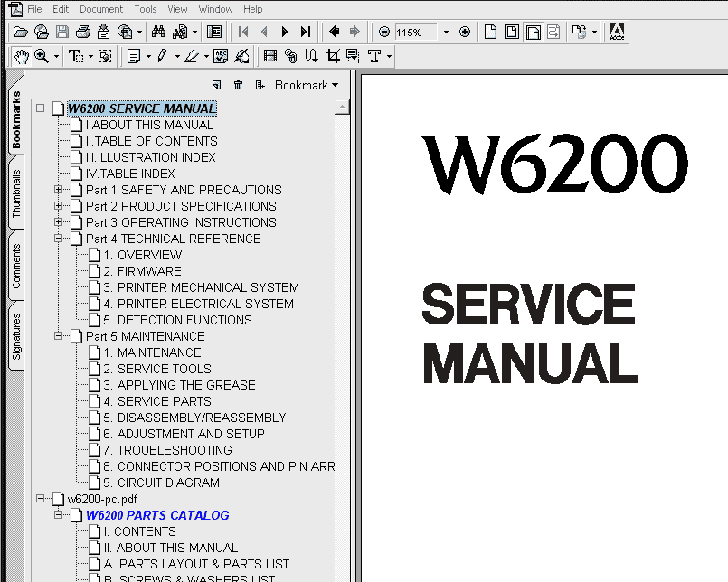This screenshot has height=582, width=728.
Task: Open the Zoom tool dropdown arrow
Action: [57, 57]
